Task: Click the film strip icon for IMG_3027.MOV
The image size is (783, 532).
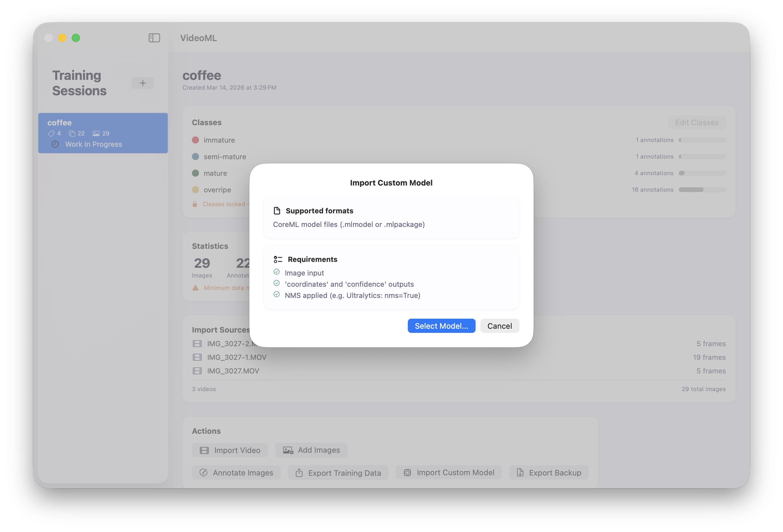Action: 197,371
